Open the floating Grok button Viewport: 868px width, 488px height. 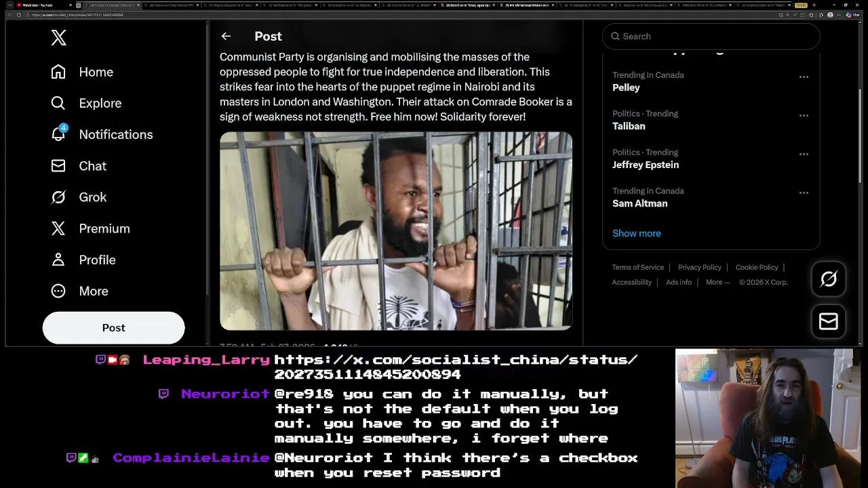[829, 279]
